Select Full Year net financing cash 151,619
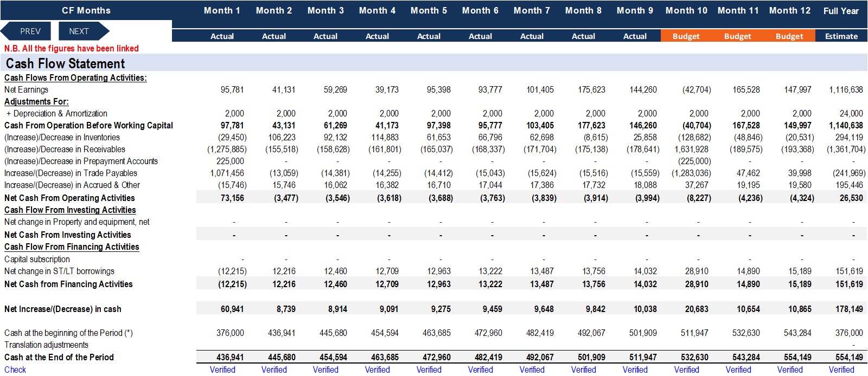This screenshot has height=376, width=868. pos(849,284)
